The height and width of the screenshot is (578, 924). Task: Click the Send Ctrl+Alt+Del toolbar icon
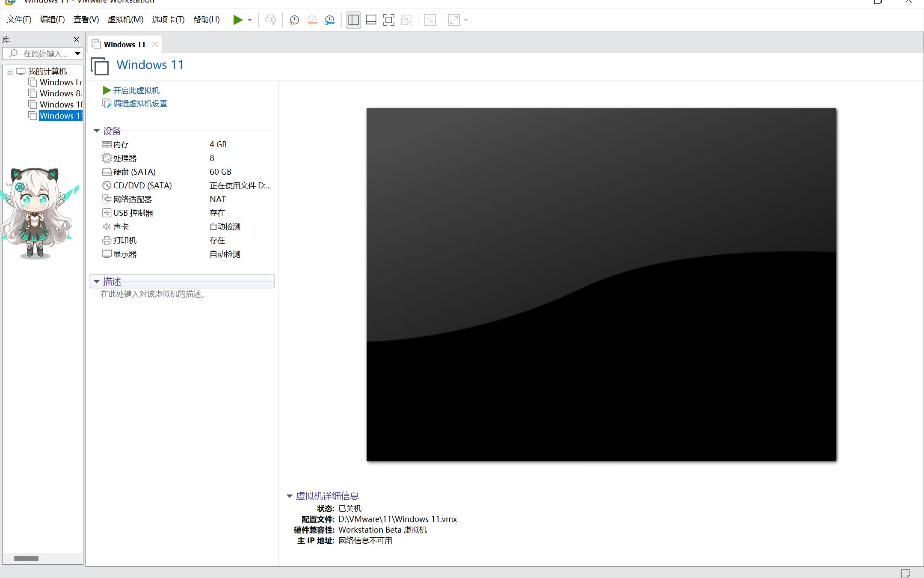tap(270, 20)
